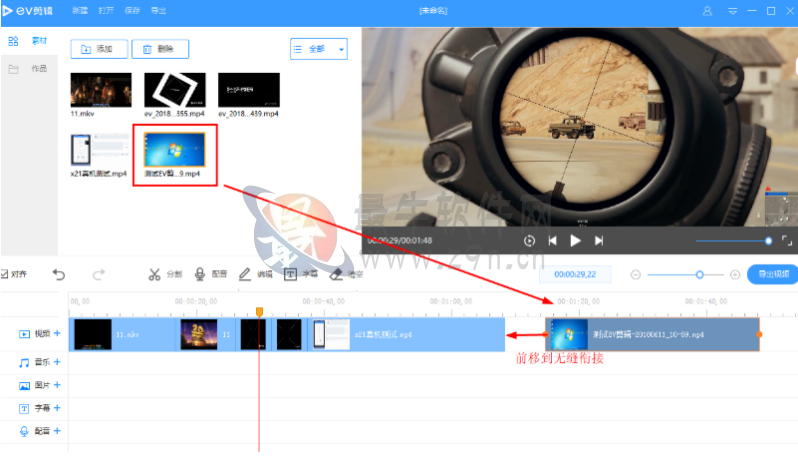The width and height of the screenshot is (798, 467).
Task: Click the timeline zoom-in plus icon
Action: (x=735, y=275)
